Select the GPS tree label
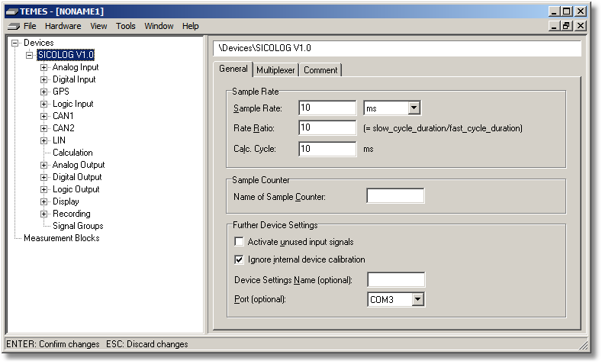The height and width of the screenshot is (364, 602). pyautogui.click(x=61, y=92)
